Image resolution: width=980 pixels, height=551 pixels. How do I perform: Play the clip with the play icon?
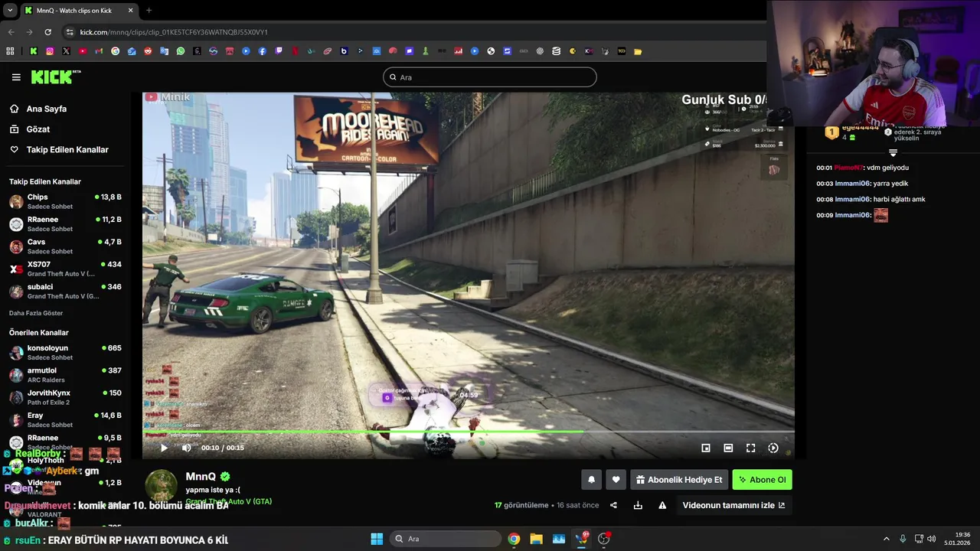pyautogui.click(x=163, y=448)
